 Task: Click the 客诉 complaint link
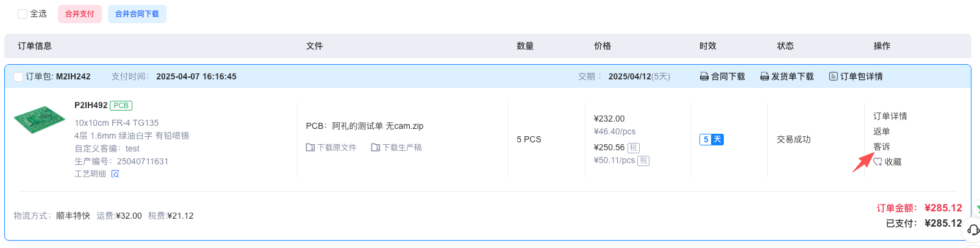pyautogui.click(x=881, y=147)
